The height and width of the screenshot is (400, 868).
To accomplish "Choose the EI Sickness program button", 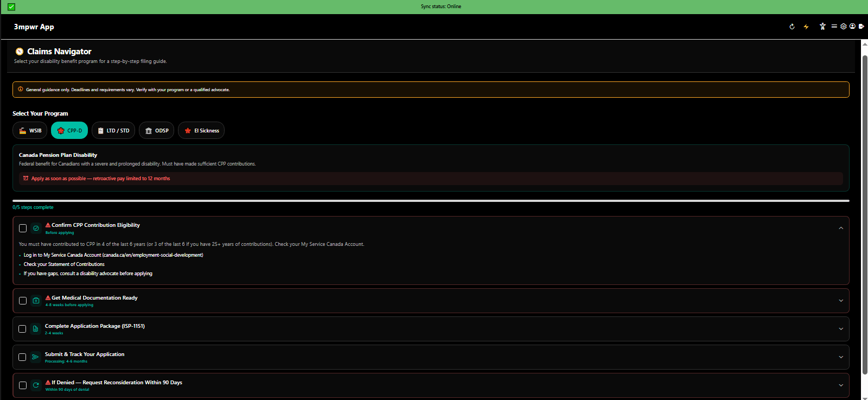I will click(x=201, y=131).
